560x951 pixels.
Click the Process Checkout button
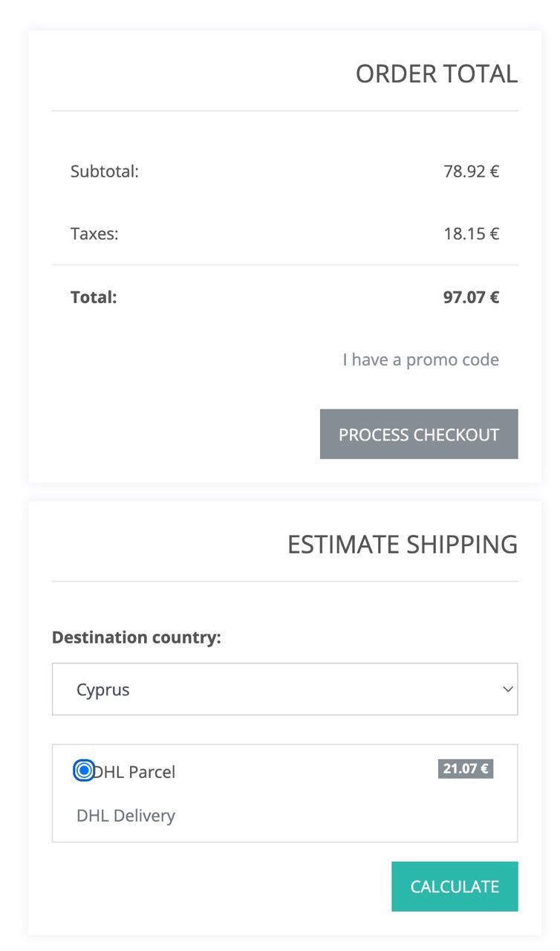419,434
